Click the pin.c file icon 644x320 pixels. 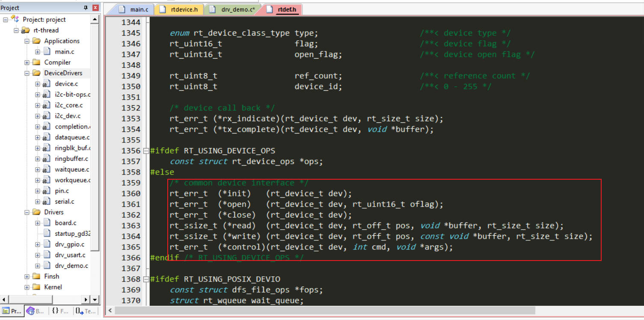click(x=47, y=191)
